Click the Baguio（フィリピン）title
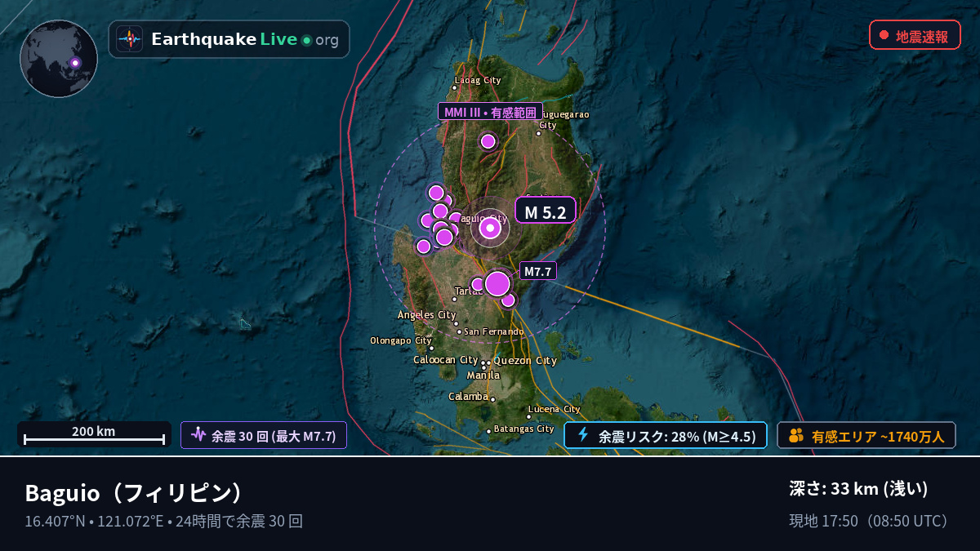This screenshot has height=551, width=980. pos(135,493)
